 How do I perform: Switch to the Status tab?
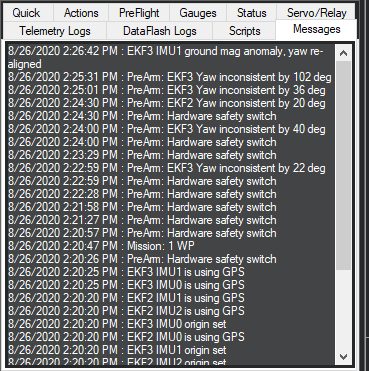click(252, 13)
